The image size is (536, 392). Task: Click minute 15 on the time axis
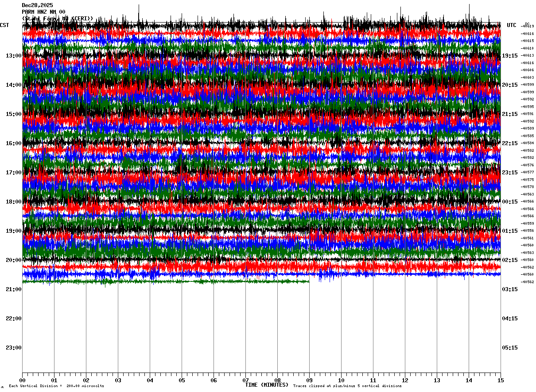(x=501, y=380)
